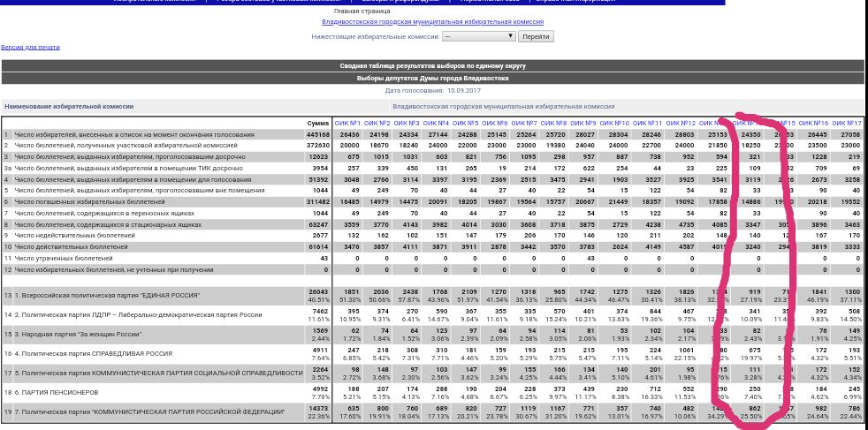Open the Нижестоящие избирательные комиссии dropdown
This screenshot has height=430, width=868.
click(479, 36)
